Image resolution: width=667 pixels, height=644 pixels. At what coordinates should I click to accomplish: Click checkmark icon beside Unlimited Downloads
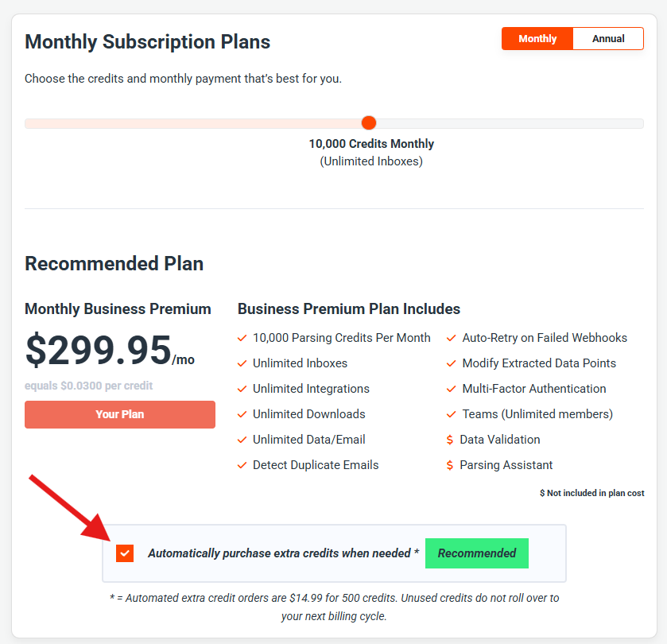[x=242, y=414]
